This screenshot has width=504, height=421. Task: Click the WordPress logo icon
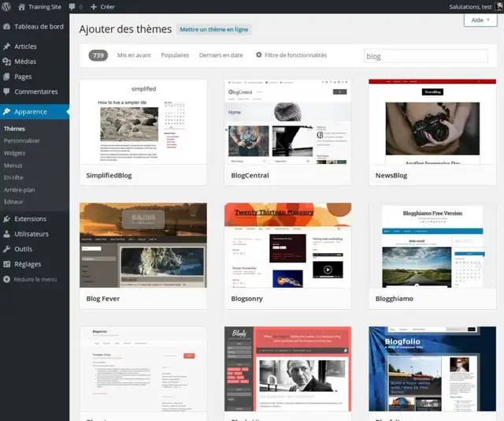tap(6, 6)
